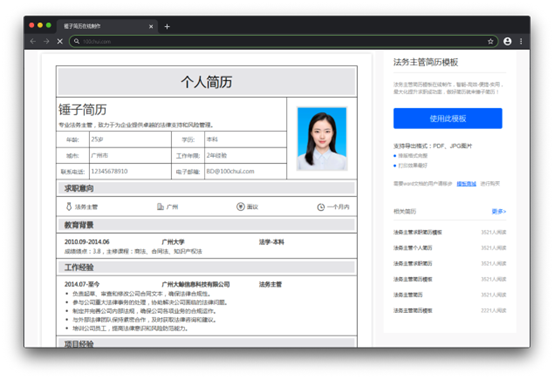Close the 锤子简历 browser tab

(151, 26)
